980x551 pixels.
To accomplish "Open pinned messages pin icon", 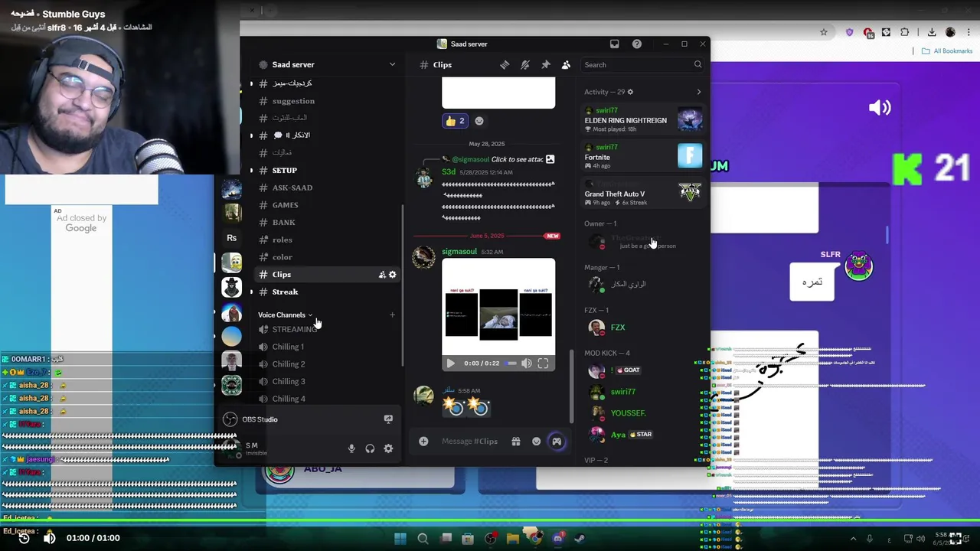I will pos(546,65).
